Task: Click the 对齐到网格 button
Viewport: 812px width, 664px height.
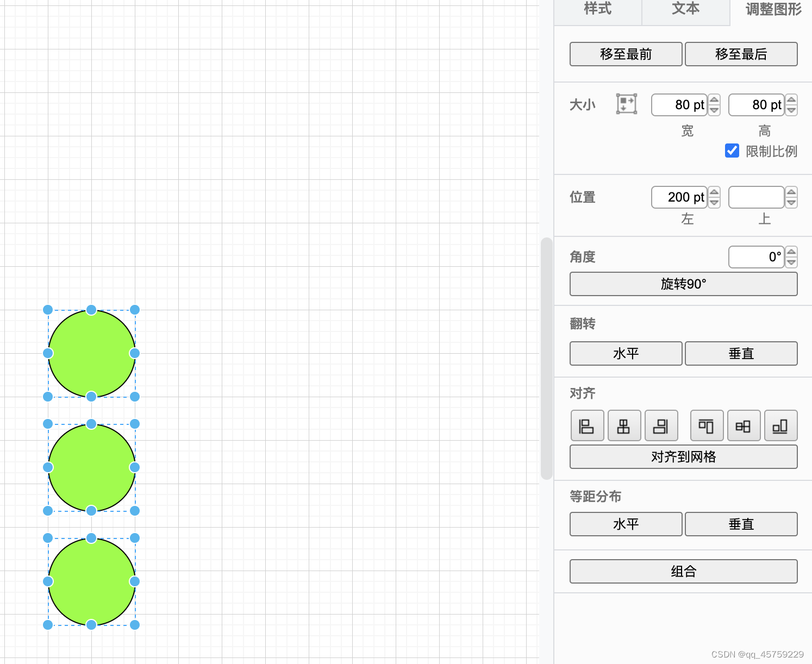Action: point(684,457)
